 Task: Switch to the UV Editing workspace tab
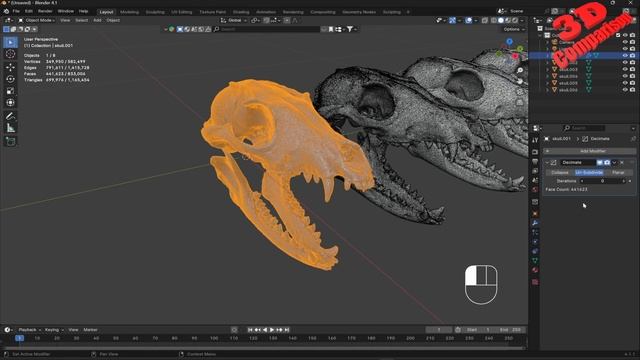181,12
